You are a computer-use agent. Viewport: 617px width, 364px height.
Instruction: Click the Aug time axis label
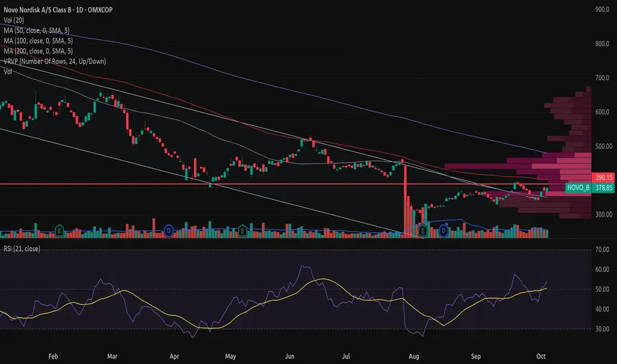414,356
